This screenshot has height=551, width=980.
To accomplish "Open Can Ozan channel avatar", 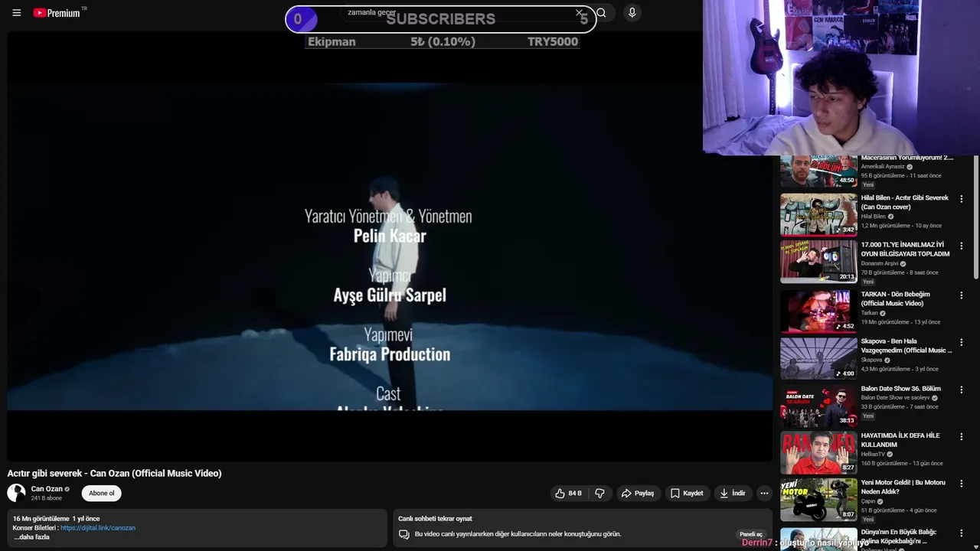I will (x=16, y=493).
